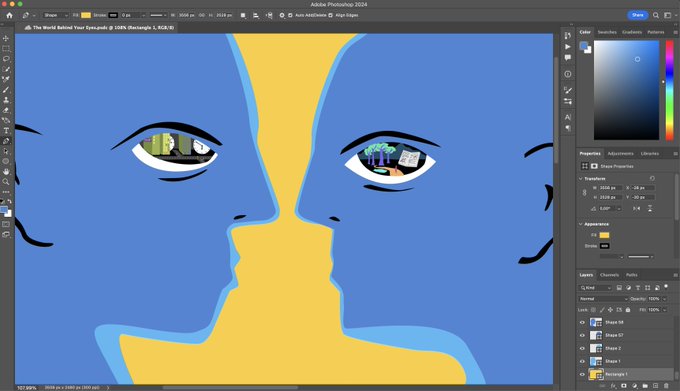
Task: Toggle link width and height in Transform
Action: pos(584,192)
